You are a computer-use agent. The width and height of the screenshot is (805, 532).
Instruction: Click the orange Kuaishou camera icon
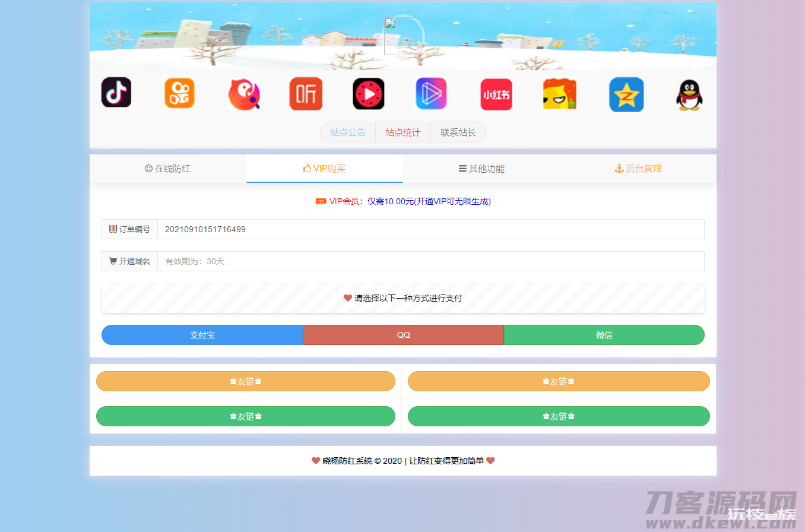coord(179,93)
